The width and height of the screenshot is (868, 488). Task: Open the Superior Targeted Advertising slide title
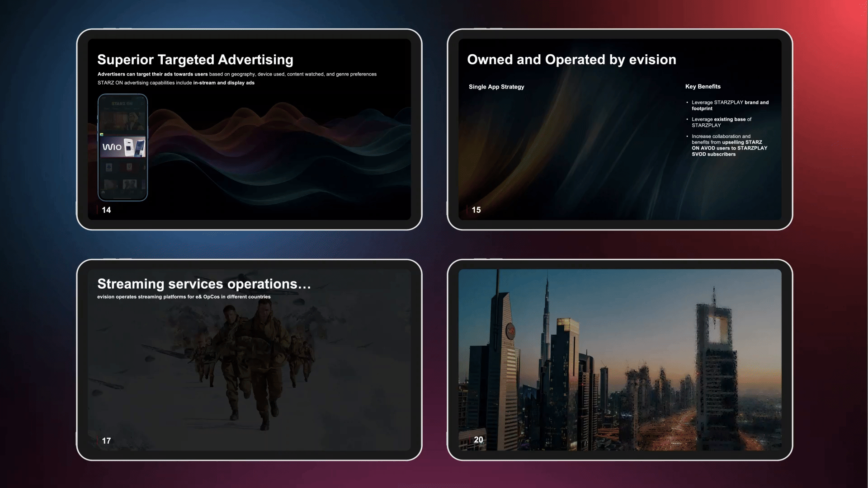coord(195,60)
